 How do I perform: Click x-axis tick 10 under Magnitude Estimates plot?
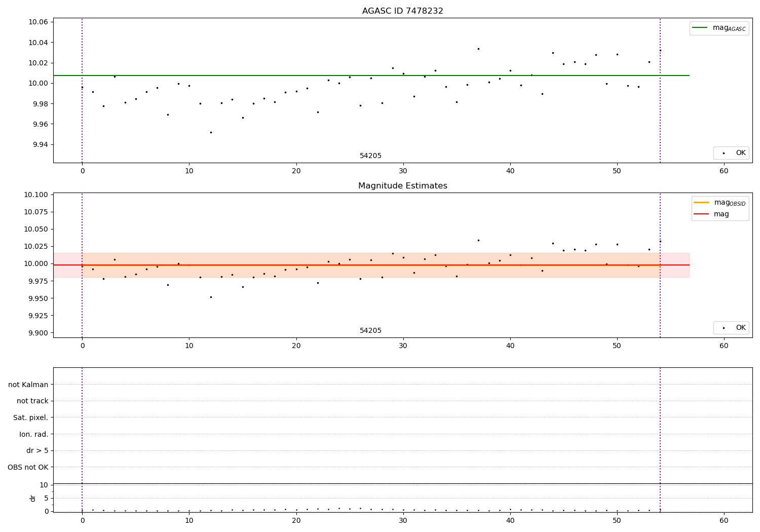189,346
